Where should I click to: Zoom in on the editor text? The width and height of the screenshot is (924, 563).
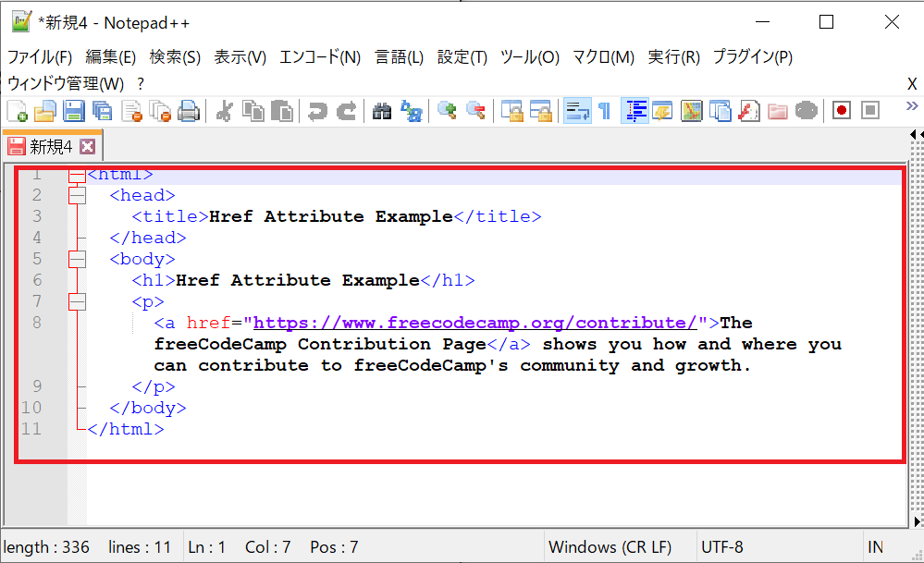click(x=449, y=110)
